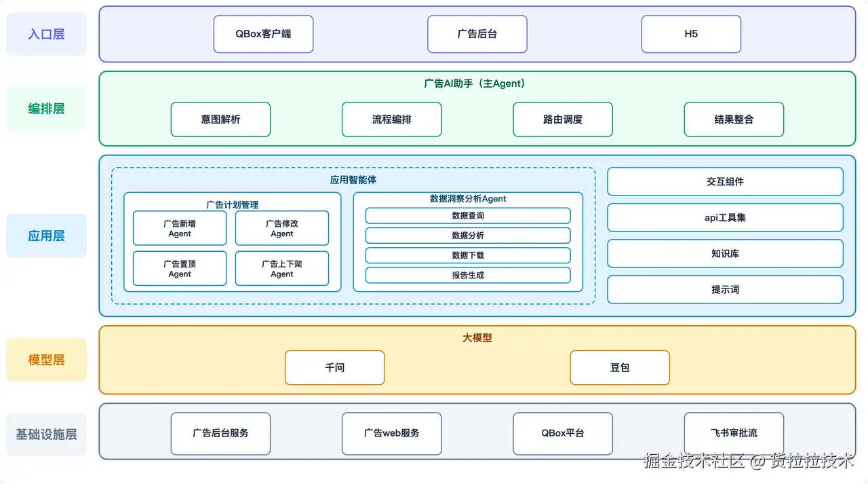The image size is (868, 484).
Task: Select the 豆包 model box
Action: pos(620,367)
